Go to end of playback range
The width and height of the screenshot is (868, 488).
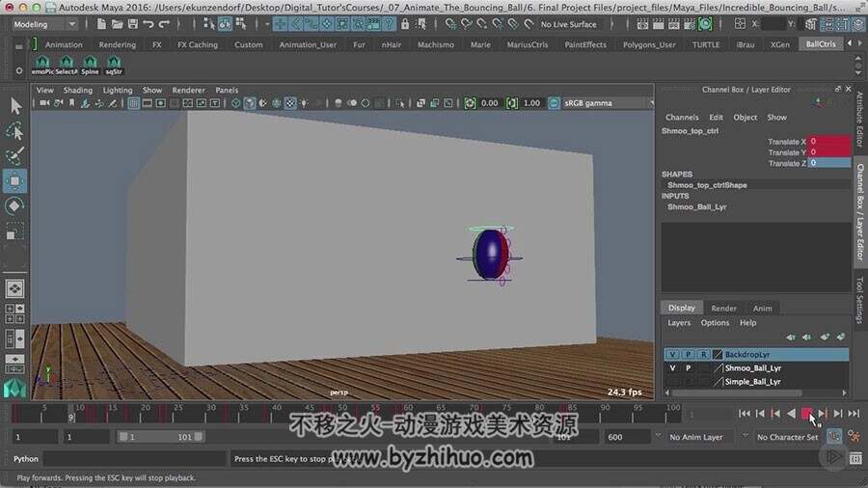(854, 414)
